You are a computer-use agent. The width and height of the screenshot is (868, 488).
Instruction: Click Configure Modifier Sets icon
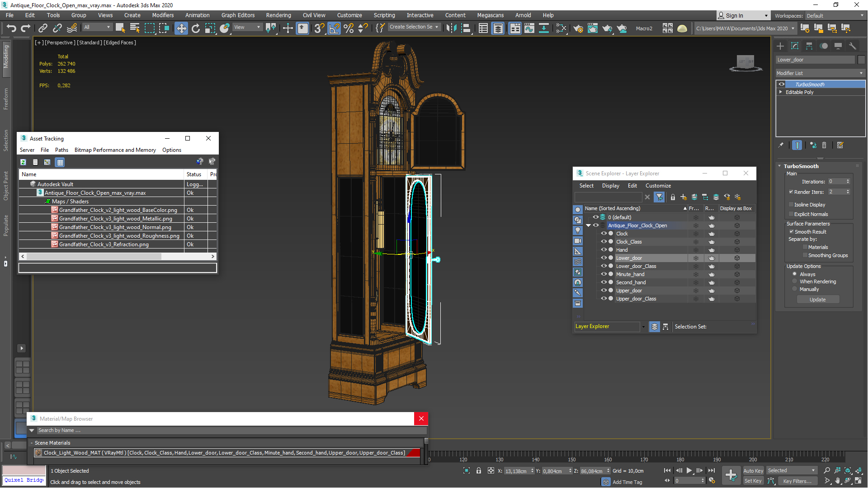point(840,145)
